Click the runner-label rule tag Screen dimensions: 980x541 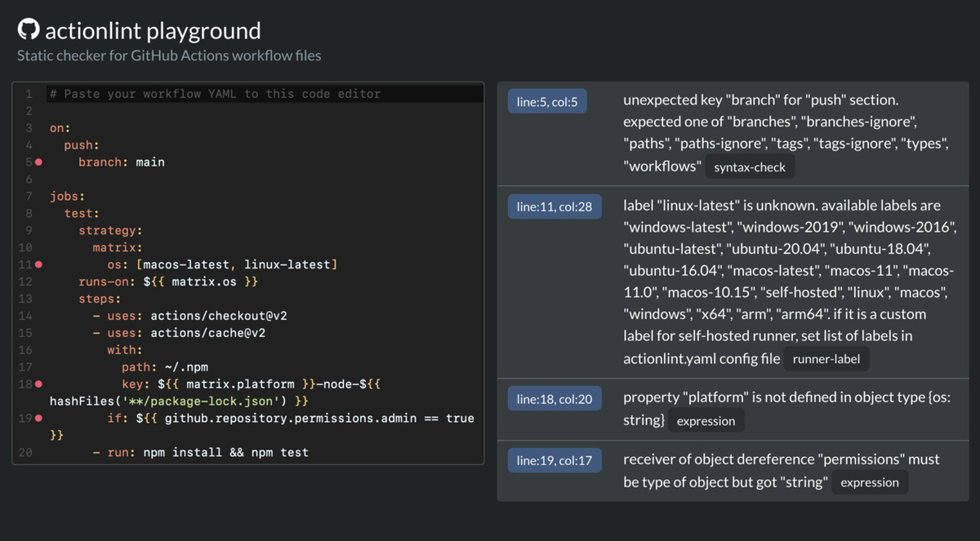826,359
